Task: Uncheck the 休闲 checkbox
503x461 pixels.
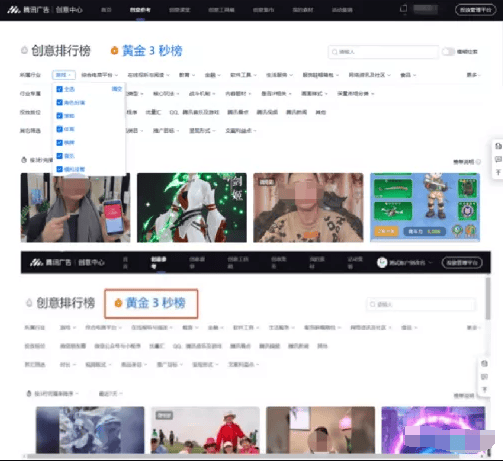Action: [60, 129]
